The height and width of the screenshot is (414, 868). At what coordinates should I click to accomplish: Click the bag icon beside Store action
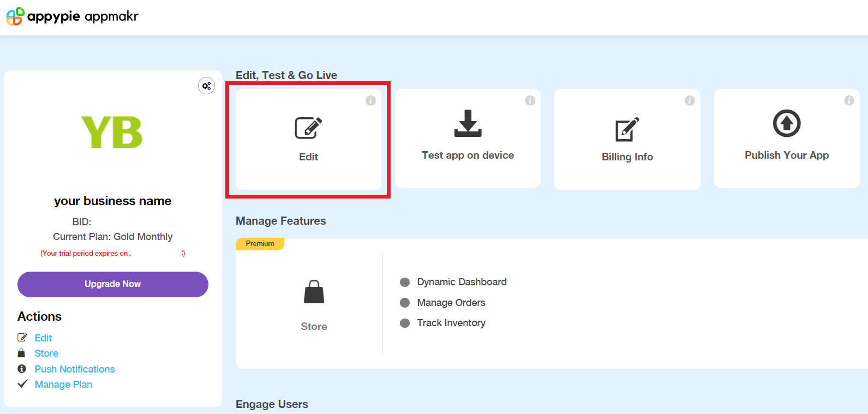pyautogui.click(x=21, y=353)
